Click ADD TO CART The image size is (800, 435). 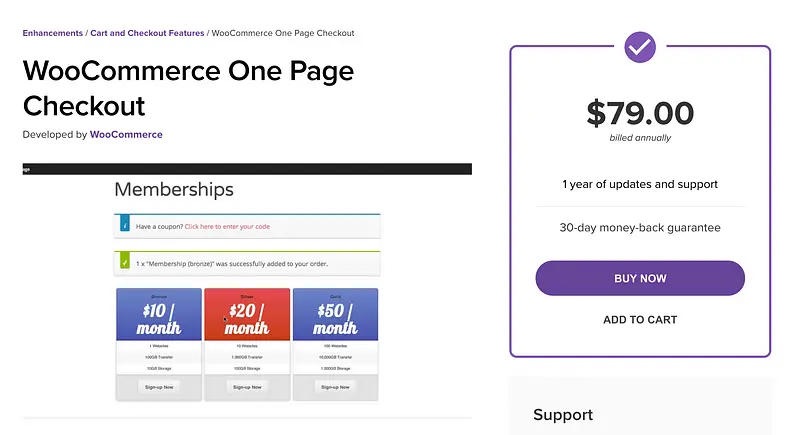coord(640,320)
